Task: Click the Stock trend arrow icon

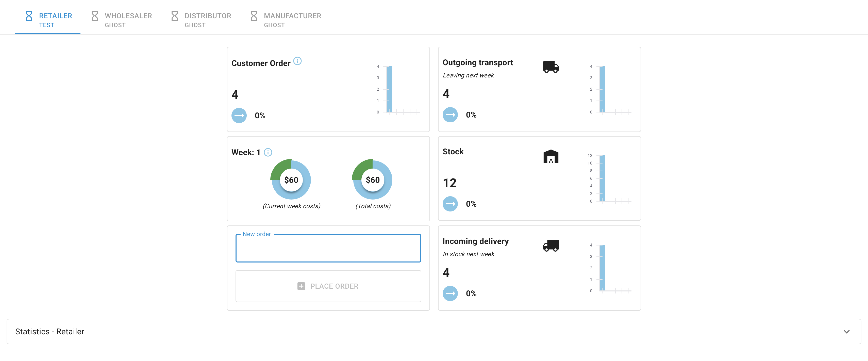Action: pyautogui.click(x=450, y=204)
